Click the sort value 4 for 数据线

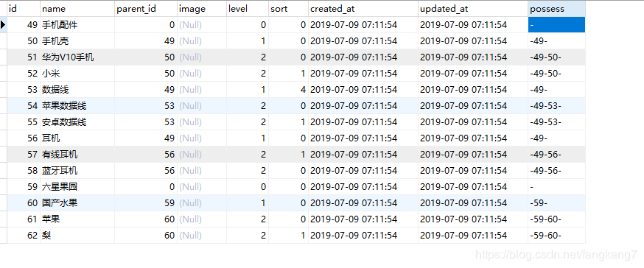click(x=288, y=90)
